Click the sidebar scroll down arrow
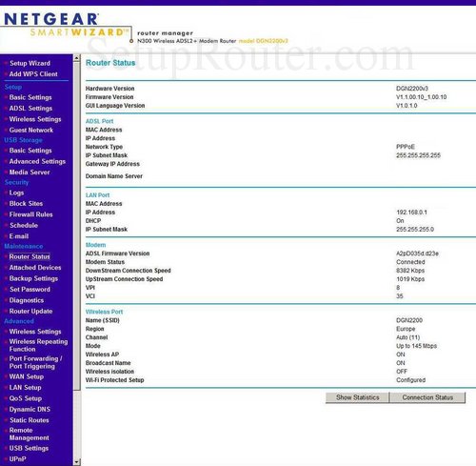This screenshot has height=466, width=476. click(77, 461)
